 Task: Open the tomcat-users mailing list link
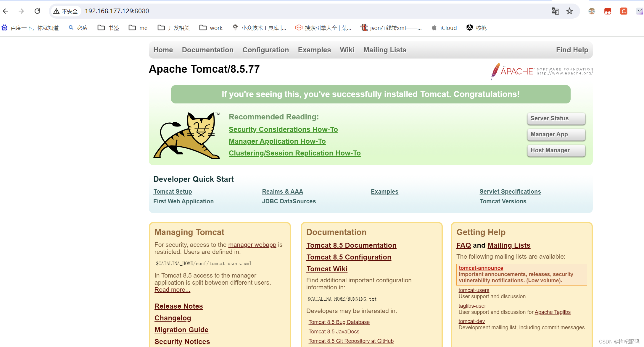pos(474,290)
